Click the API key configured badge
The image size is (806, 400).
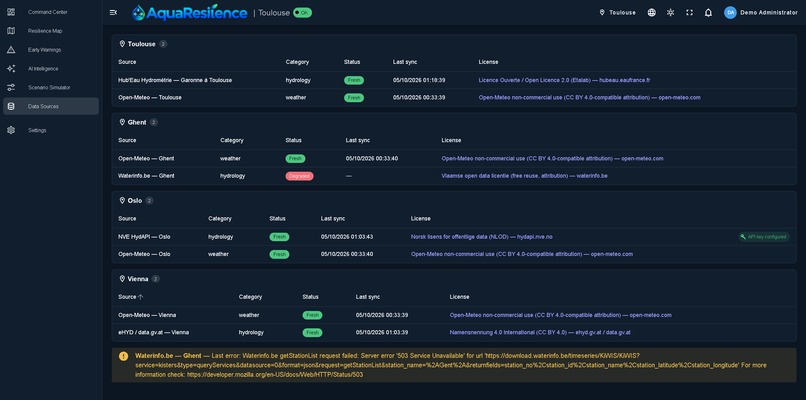(x=764, y=237)
